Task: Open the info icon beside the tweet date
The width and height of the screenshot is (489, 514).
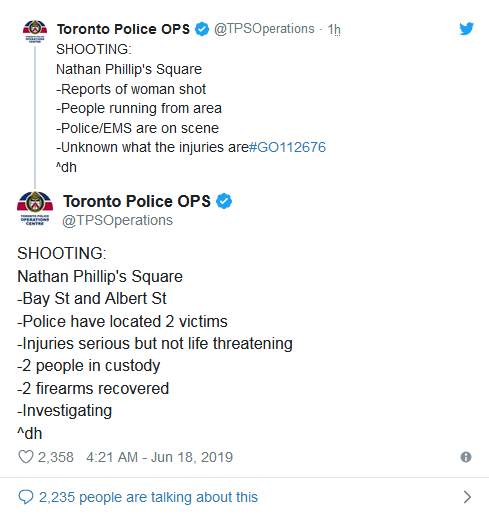Action: click(x=466, y=457)
